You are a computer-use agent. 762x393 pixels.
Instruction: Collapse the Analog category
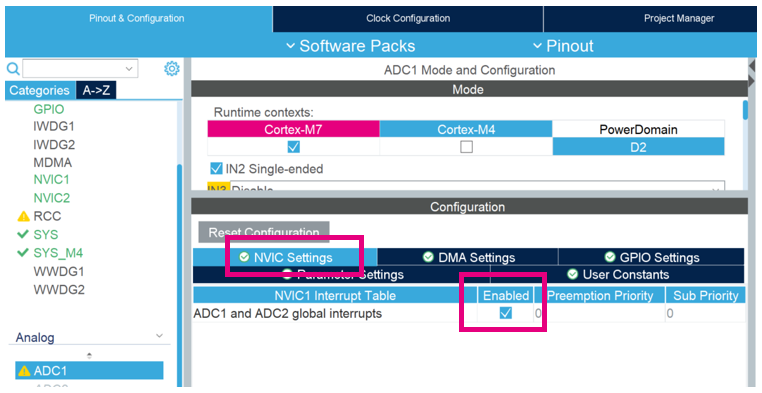pyautogui.click(x=159, y=336)
